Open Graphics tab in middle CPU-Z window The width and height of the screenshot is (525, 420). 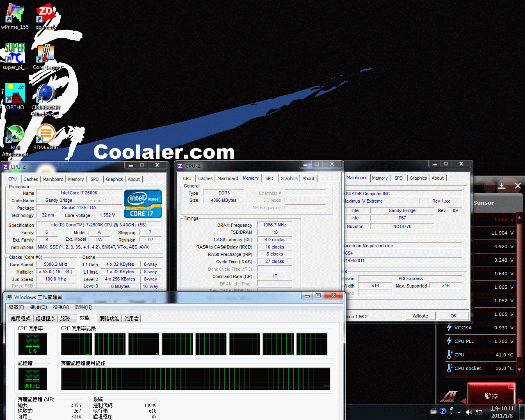(x=289, y=178)
